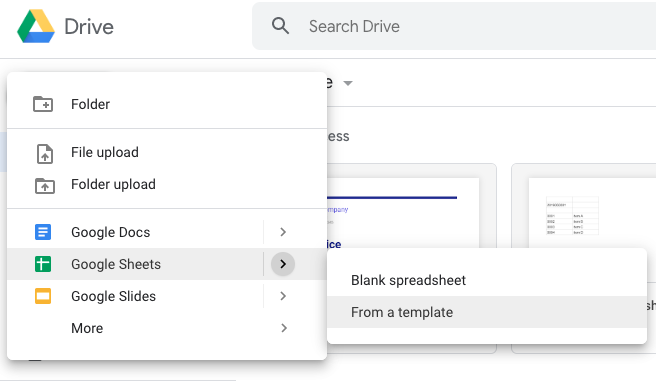Open the My Drive dropdown arrow
656x383 pixels.
348,83
